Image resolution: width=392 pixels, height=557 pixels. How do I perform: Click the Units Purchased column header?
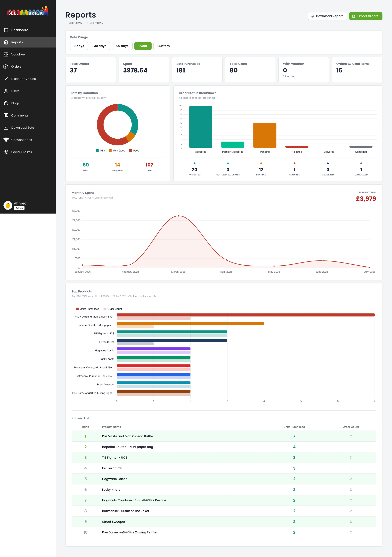[x=294, y=427]
